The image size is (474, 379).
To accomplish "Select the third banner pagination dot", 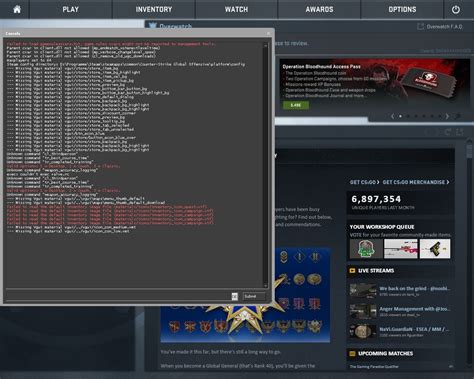I will point(416,116).
